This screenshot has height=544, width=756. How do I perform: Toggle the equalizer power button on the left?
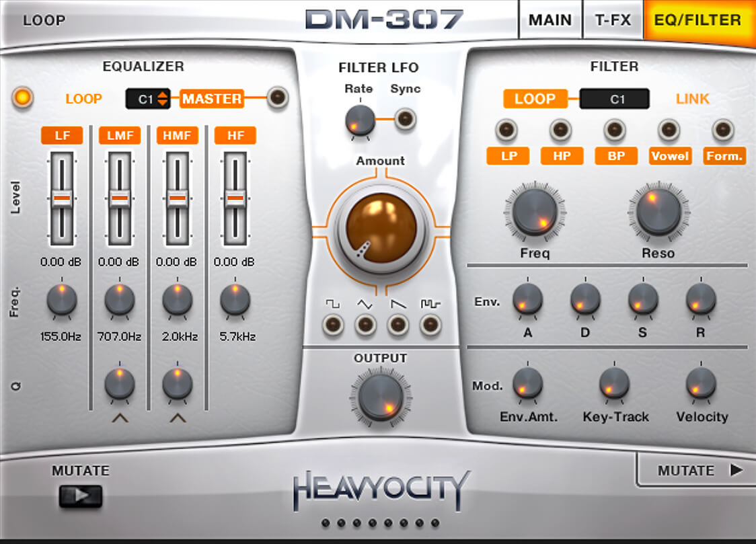pos(23,98)
